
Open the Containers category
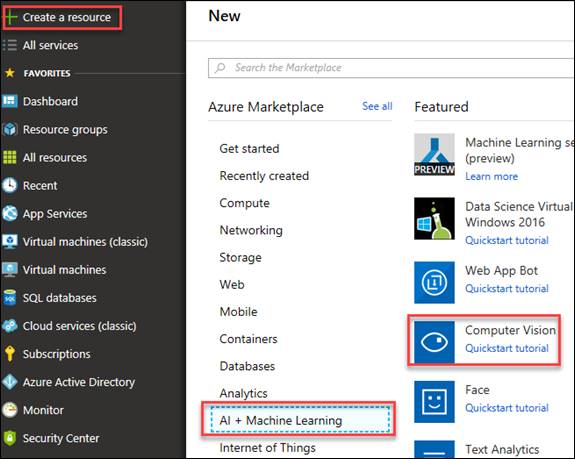(x=248, y=339)
